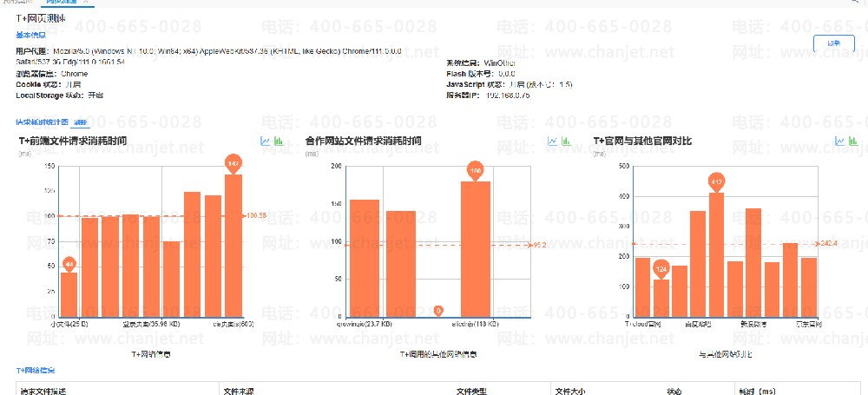Click the 413 peak marker pin
Viewport: 868px width, 395px height.
tap(716, 182)
